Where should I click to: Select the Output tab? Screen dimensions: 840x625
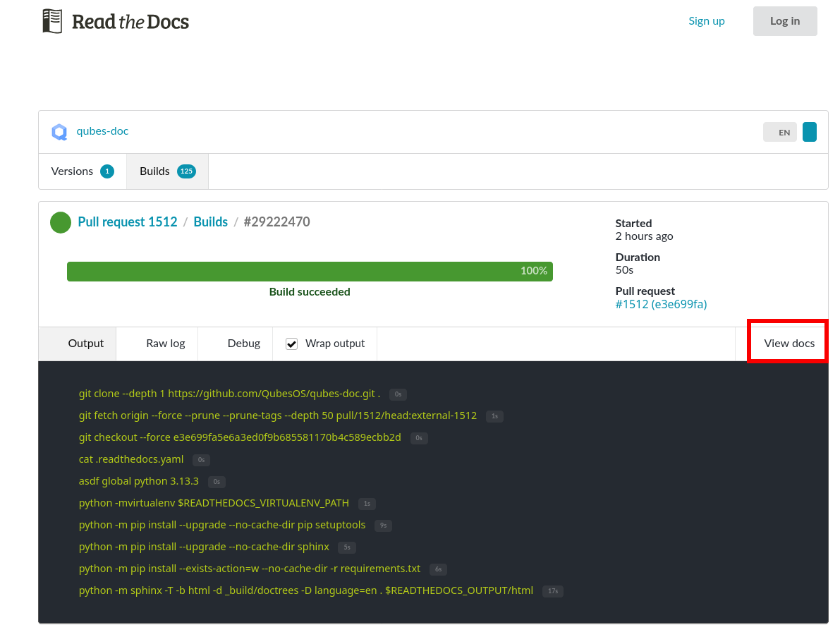(x=85, y=344)
